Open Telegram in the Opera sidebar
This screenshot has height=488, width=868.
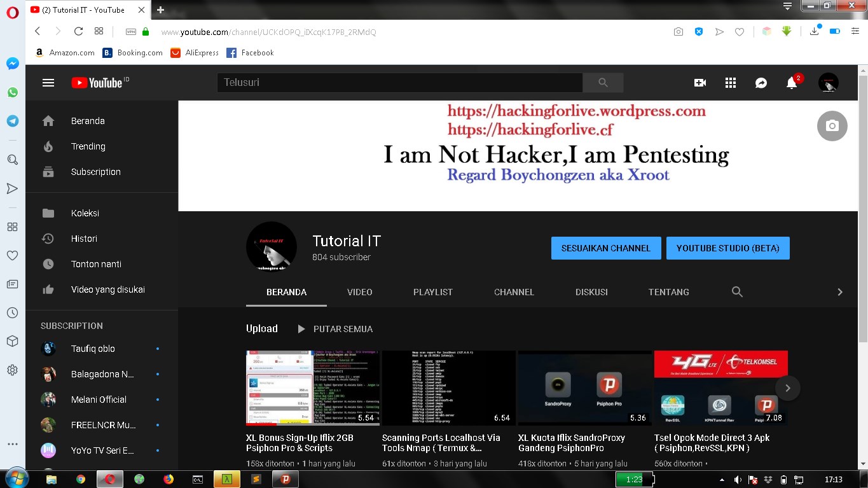(x=12, y=120)
